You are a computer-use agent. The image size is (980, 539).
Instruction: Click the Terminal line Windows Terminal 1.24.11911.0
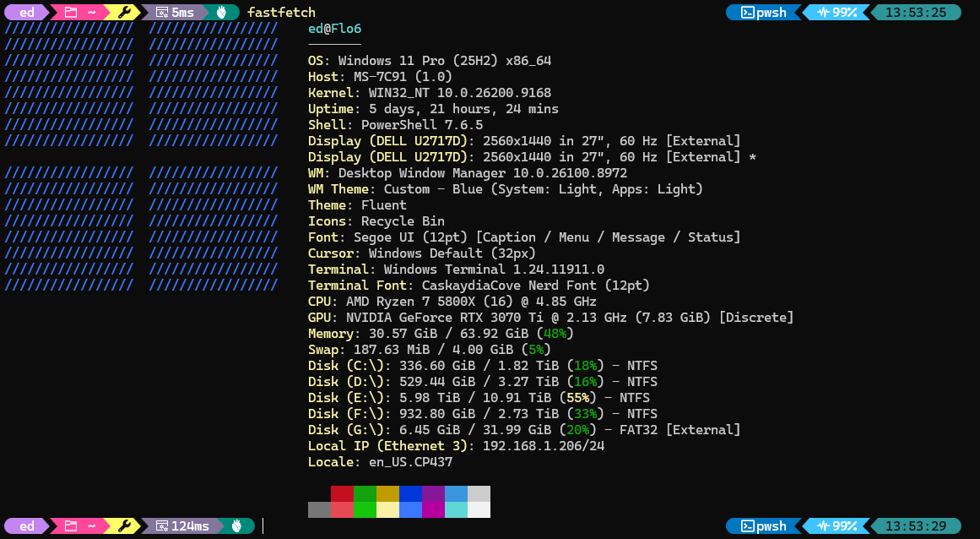pyautogui.click(x=457, y=269)
